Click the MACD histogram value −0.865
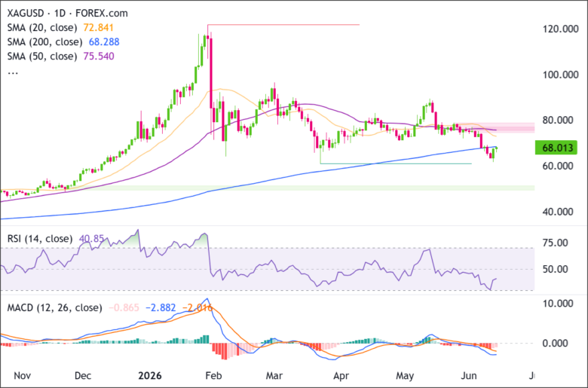The height and width of the screenshot is (388, 588). (124, 308)
